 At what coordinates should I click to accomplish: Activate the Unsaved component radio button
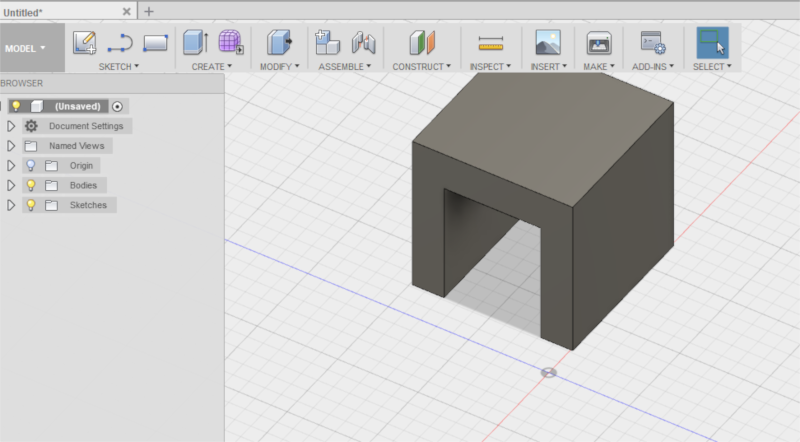[117, 106]
